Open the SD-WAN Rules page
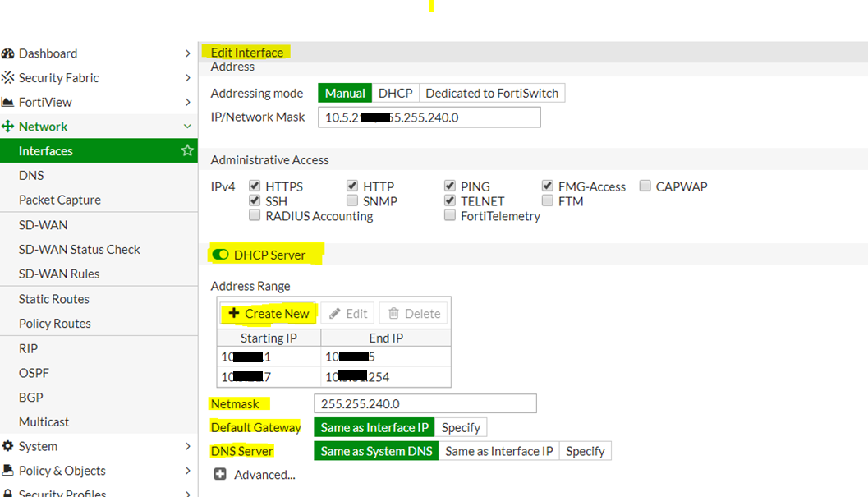This screenshot has height=497, width=868. tap(59, 274)
